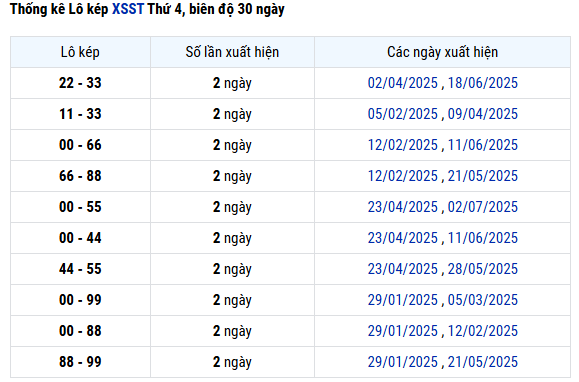The width and height of the screenshot is (579, 382).
Task: Open the XSST link in the heading
Action: [x=128, y=9]
